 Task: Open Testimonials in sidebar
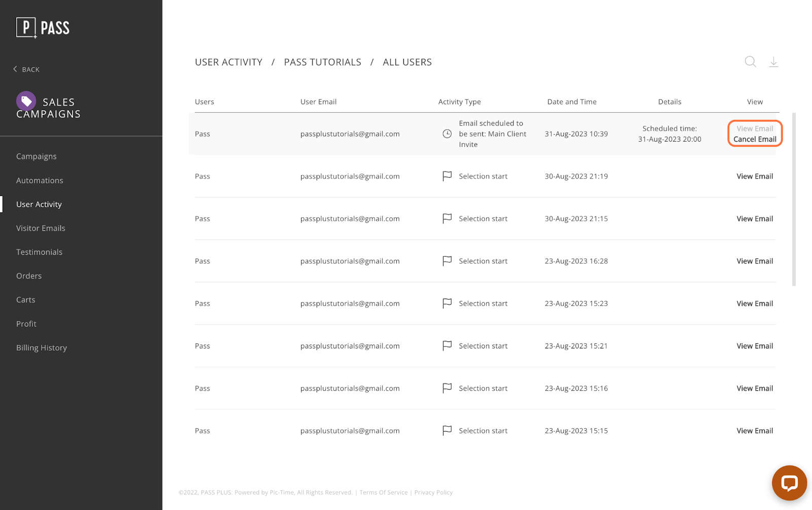(x=39, y=252)
